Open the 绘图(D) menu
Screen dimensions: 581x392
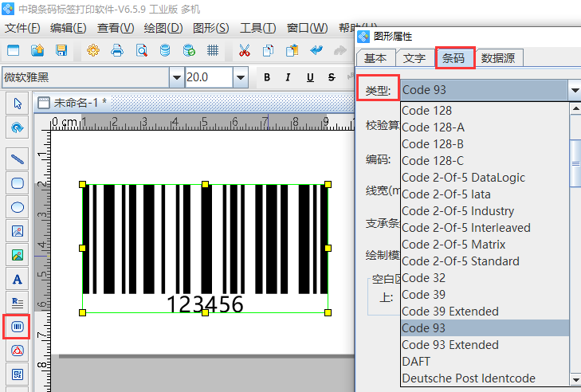tap(163, 28)
